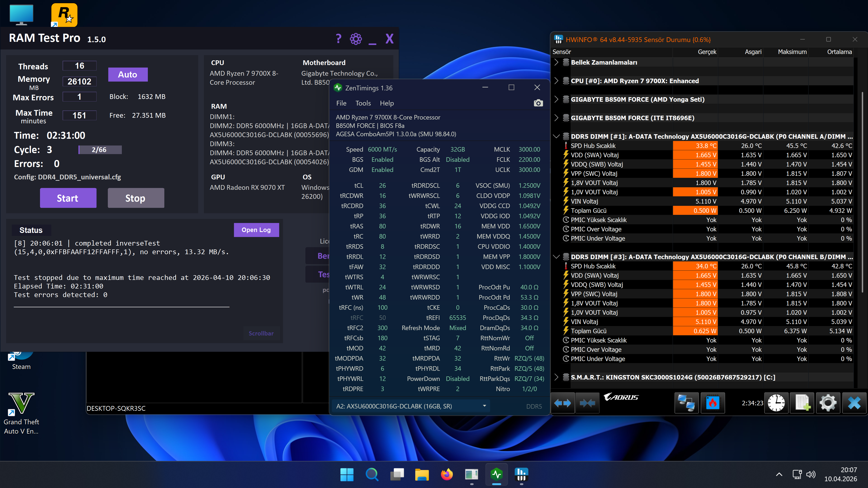This screenshot has height=488, width=868.
Task: Expand GIGABYTE B850M FORCE AMD Yonga Seti group
Action: (x=556, y=99)
